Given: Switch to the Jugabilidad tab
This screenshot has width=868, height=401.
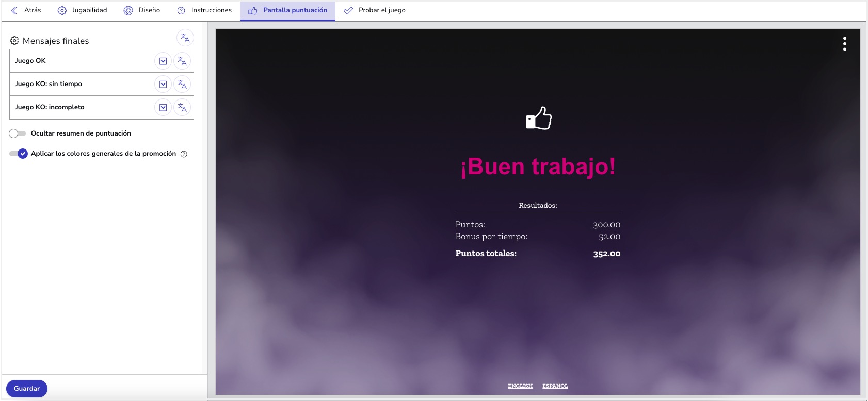Looking at the screenshot, I should click(x=83, y=10).
